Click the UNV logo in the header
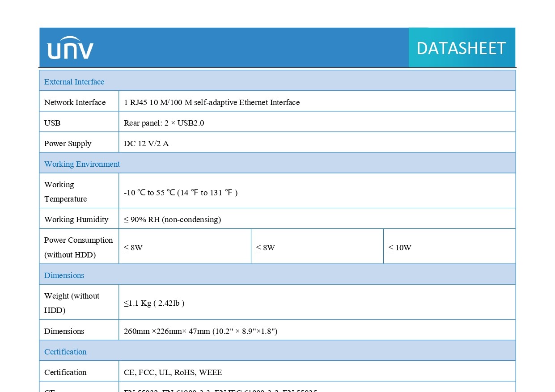 coord(71,47)
